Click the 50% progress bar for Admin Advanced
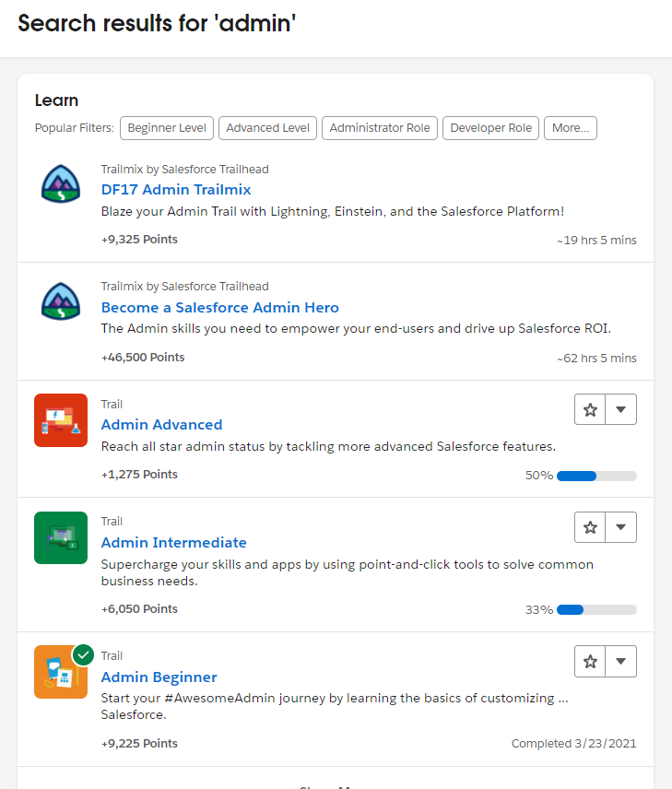This screenshot has height=789, width=672. tap(596, 476)
